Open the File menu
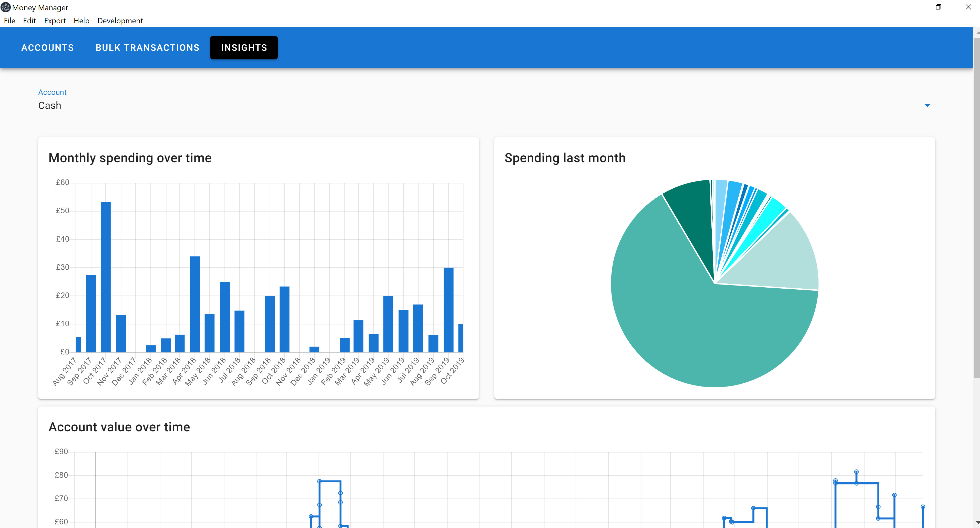 point(9,21)
